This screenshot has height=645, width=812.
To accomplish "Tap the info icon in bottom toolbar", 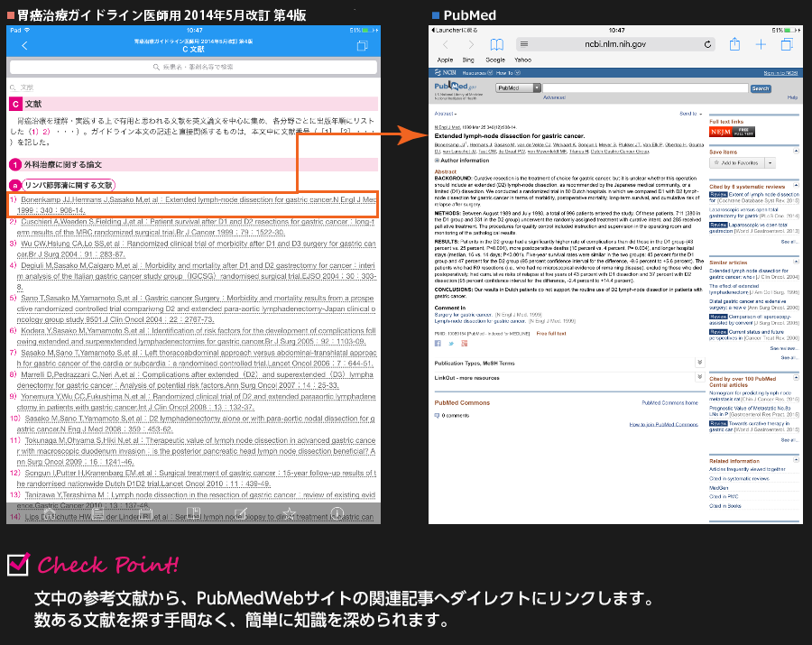I will (337, 513).
